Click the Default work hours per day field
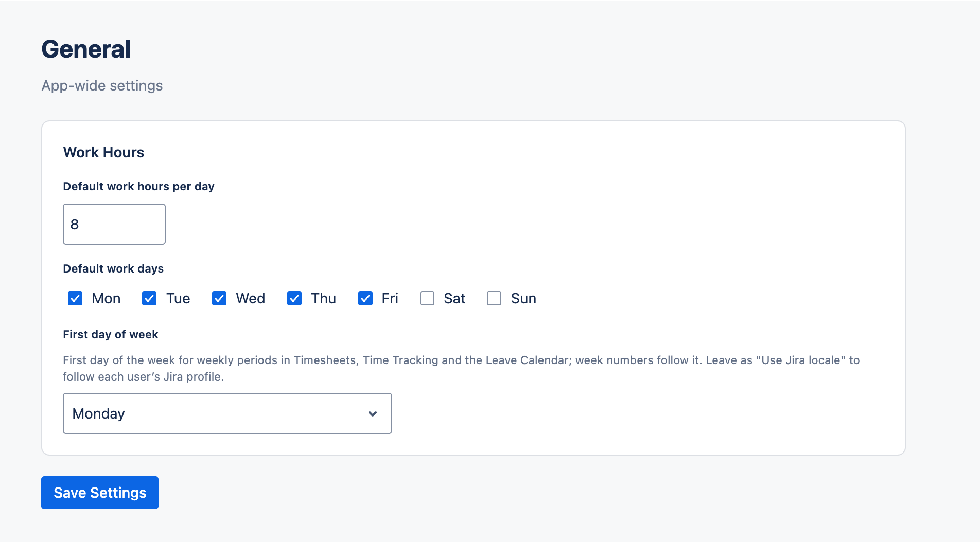Screen dimensions: 980x542 coord(114,224)
